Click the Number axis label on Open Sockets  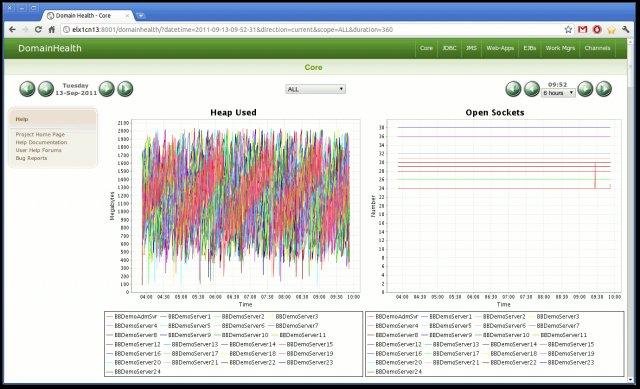coord(373,206)
